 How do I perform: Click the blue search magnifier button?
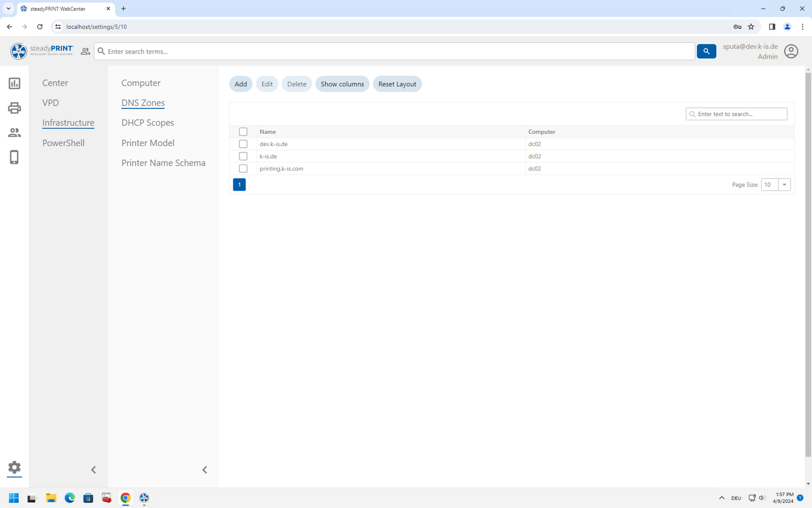706,51
